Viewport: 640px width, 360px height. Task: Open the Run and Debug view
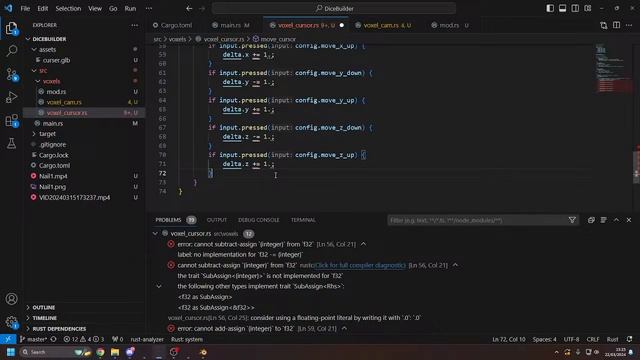[11, 97]
